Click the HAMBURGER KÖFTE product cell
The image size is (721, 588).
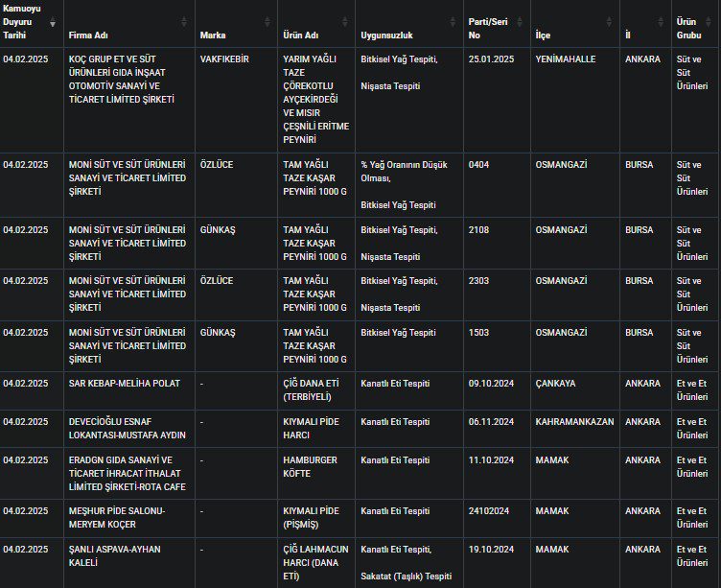(x=310, y=467)
